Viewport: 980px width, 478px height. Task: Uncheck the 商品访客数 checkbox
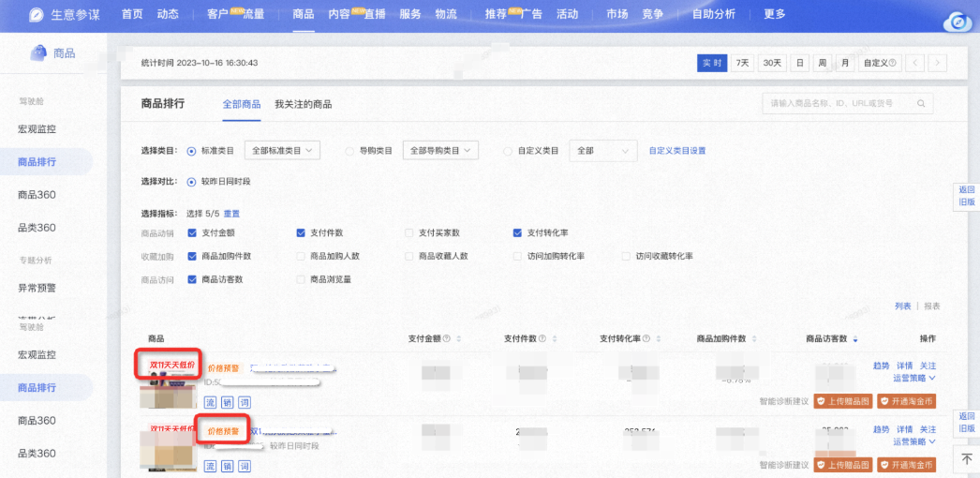coord(192,279)
